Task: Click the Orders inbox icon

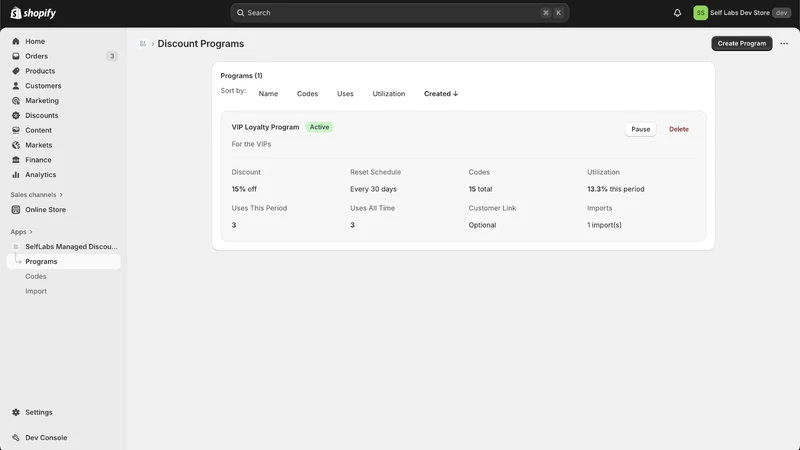Action: [16, 56]
